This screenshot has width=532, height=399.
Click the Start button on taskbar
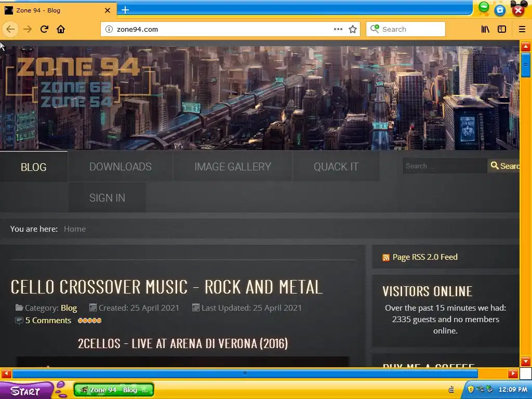point(26,390)
